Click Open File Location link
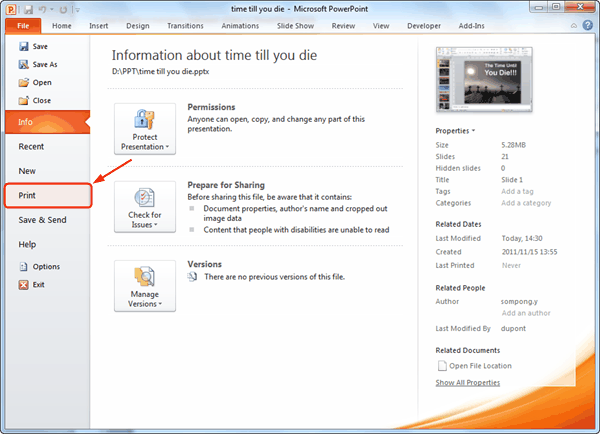Screen dimensions: 600x434 (x=480, y=366)
